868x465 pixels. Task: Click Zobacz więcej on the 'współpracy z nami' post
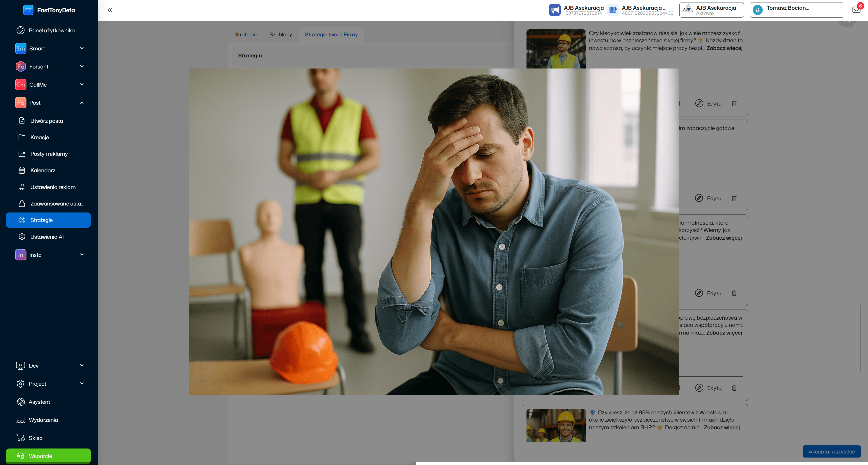(x=724, y=333)
